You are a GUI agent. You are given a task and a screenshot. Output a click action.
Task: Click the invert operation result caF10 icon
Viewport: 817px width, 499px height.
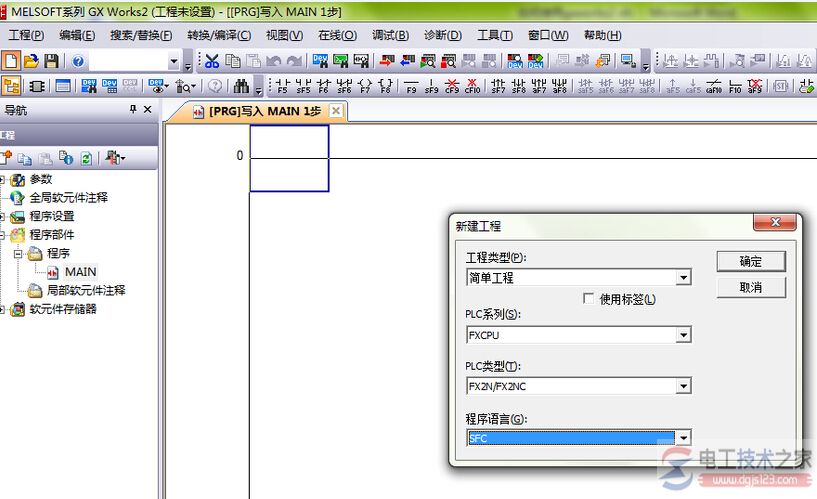pyautogui.click(x=714, y=86)
